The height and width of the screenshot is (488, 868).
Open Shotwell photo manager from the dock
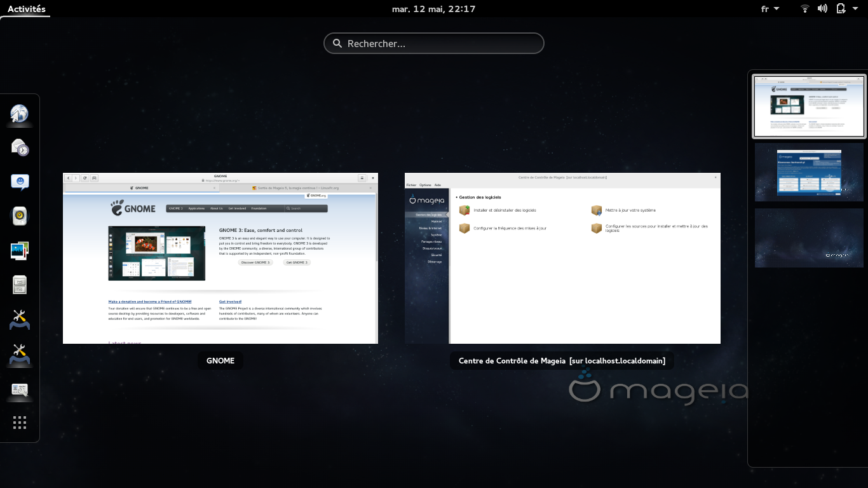coord(19,250)
